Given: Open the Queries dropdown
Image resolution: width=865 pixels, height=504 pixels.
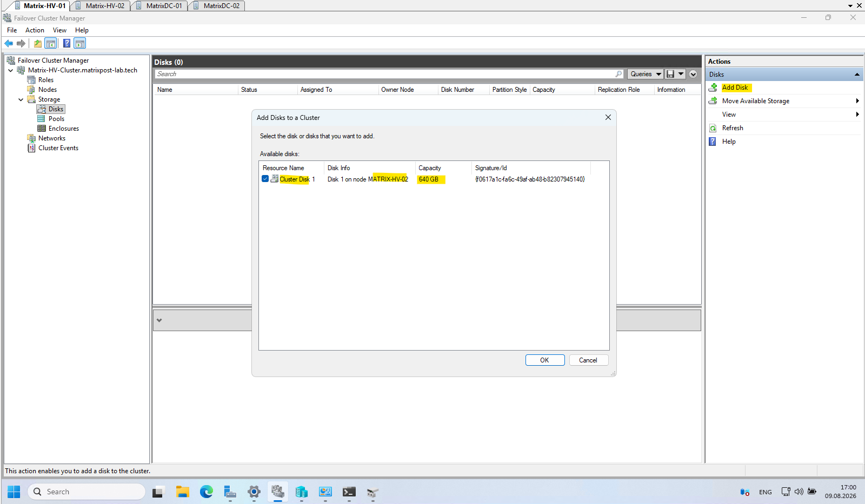Looking at the screenshot, I should (x=645, y=74).
